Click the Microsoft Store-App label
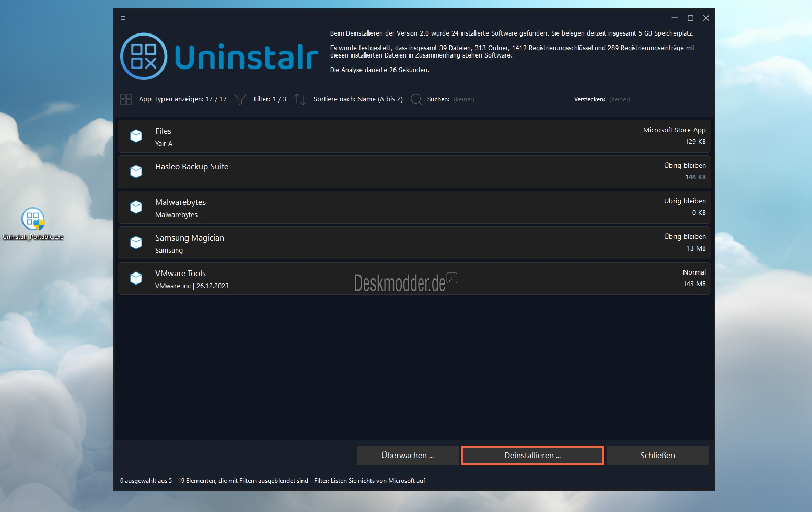Image resolution: width=812 pixels, height=512 pixels. [674, 130]
